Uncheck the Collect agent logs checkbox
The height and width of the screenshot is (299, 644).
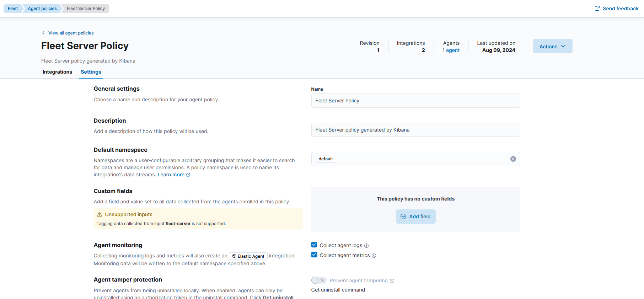click(314, 245)
